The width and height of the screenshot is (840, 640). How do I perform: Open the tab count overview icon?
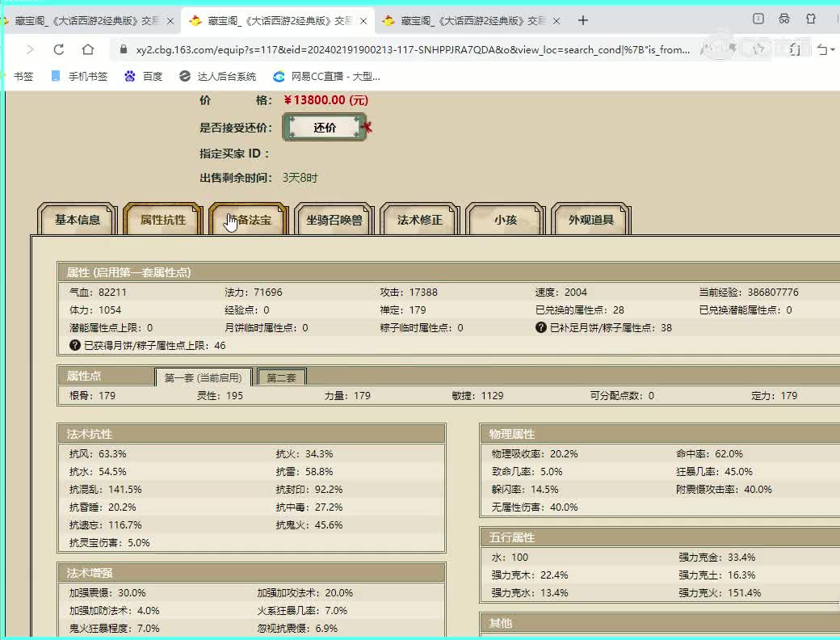coord(758,19)
